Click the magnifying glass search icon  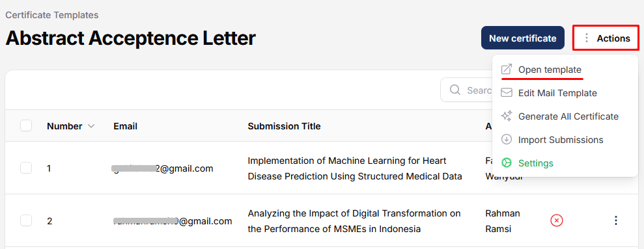click(455, 90)
